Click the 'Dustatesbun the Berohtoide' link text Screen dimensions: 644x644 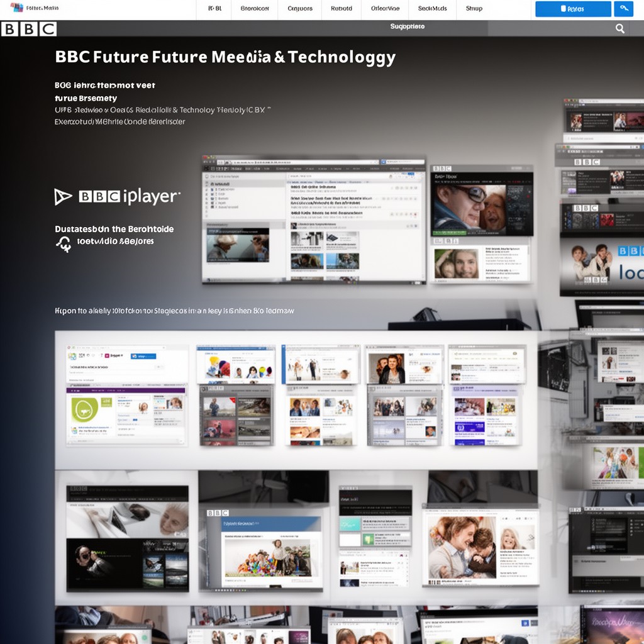[114, 229]
